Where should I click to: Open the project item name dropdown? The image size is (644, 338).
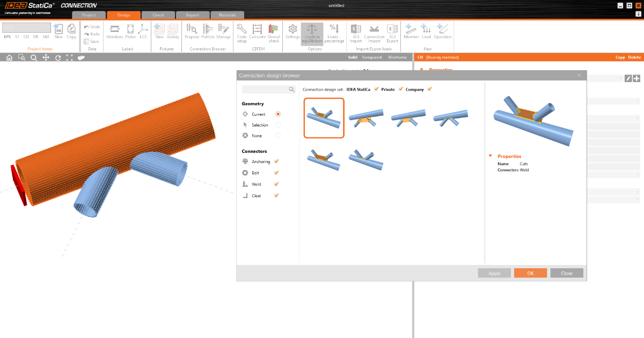27,27
